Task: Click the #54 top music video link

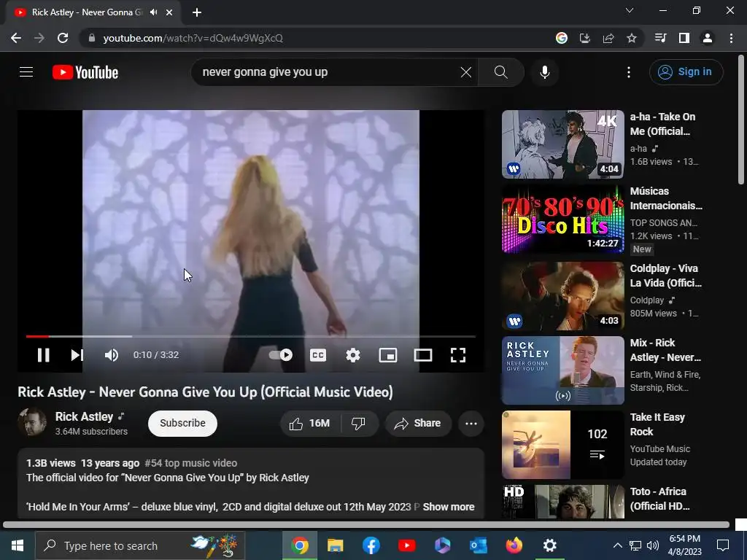Action: 190,463
